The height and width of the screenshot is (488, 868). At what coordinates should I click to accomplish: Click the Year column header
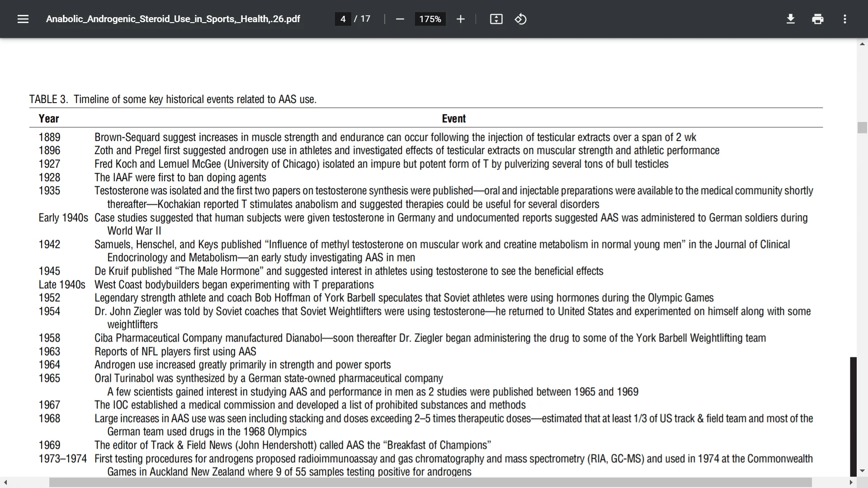click(49, 118)
